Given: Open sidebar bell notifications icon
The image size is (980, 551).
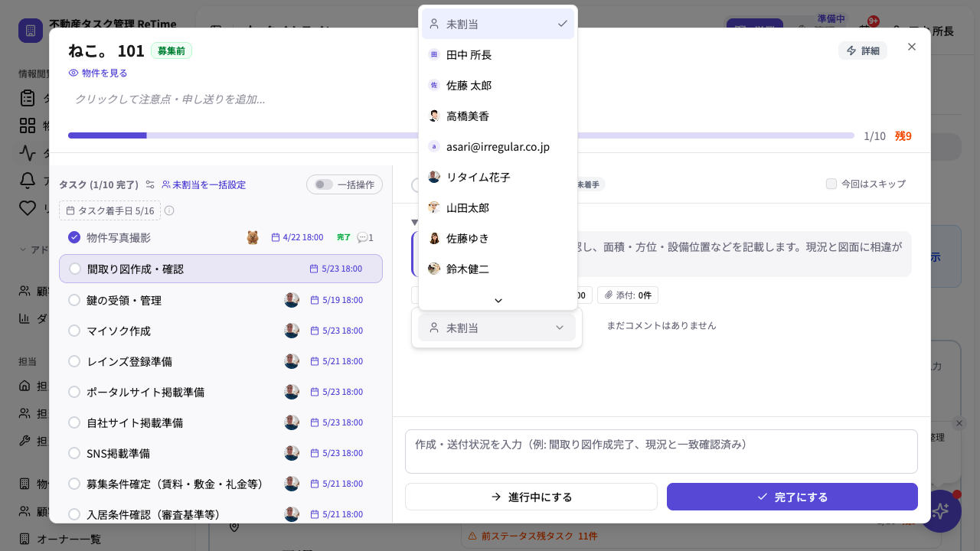Looking at the screenshot, I should 28,181.
